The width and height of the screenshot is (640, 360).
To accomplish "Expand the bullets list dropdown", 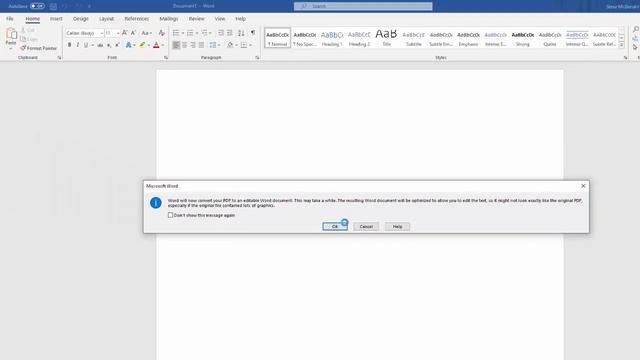I will (x=183, y=33).
